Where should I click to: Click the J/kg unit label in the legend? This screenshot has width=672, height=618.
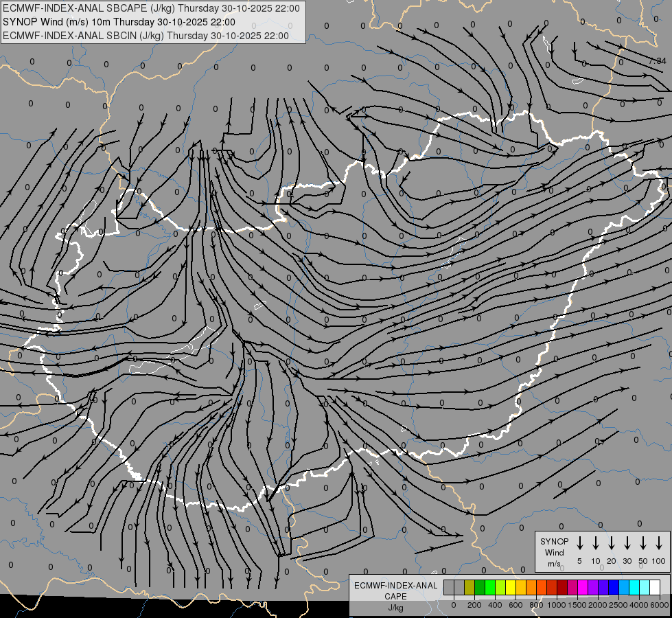[395, 608]
